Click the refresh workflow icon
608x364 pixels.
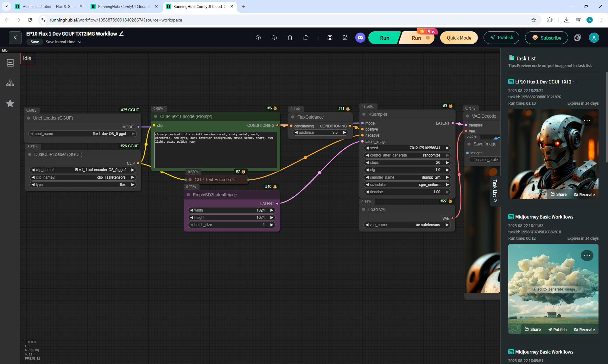(x=306, y=38)
